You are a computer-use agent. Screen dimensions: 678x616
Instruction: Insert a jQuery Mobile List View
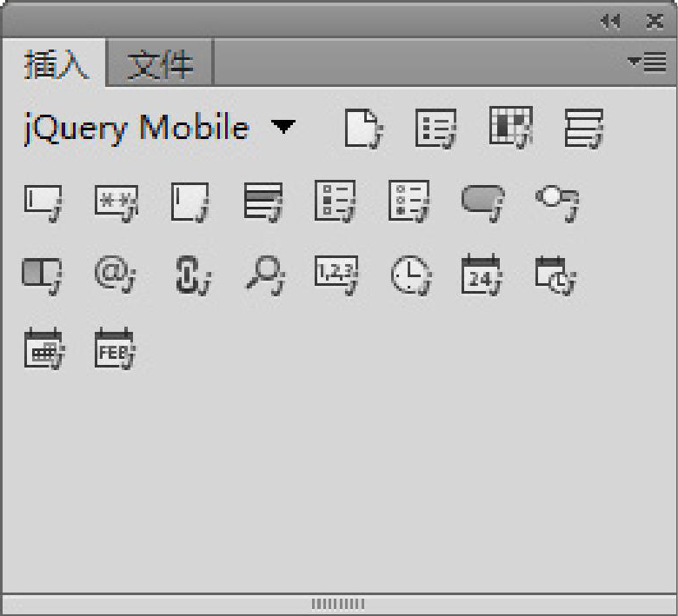436,129
